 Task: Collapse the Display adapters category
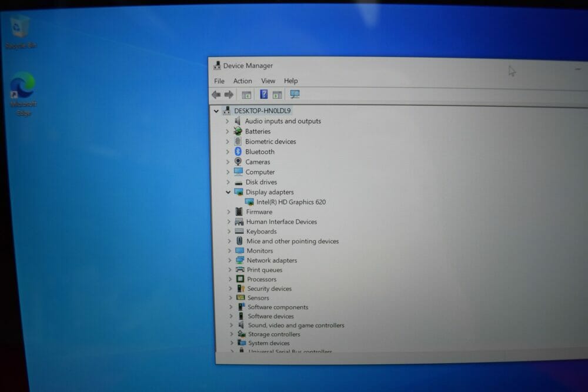tap(228, 192)
